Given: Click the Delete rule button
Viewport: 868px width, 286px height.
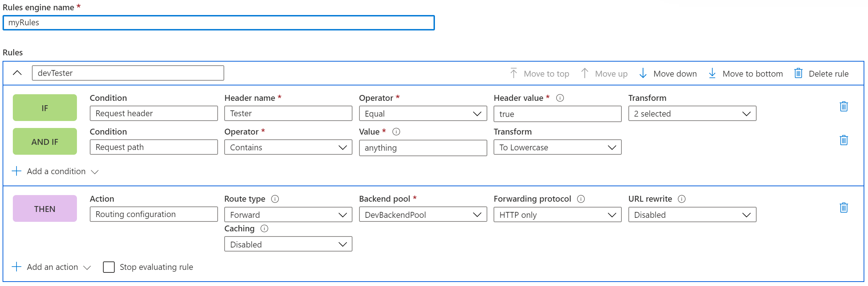Looking at the screenshot, I should coord(821,74).
